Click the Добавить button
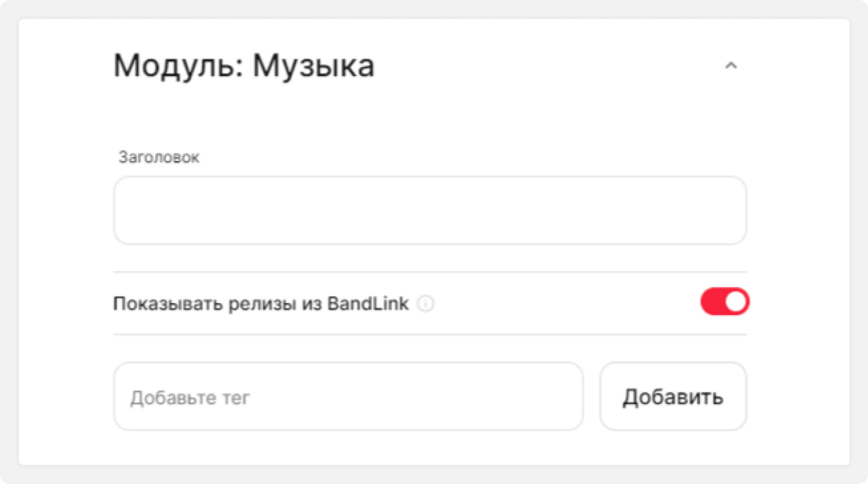The image size is (868, 484). tap(673, 397)
